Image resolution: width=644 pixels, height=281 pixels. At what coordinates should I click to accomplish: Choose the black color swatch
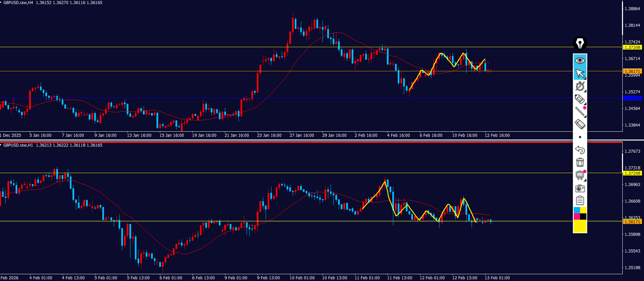click(x=583, y=217)
